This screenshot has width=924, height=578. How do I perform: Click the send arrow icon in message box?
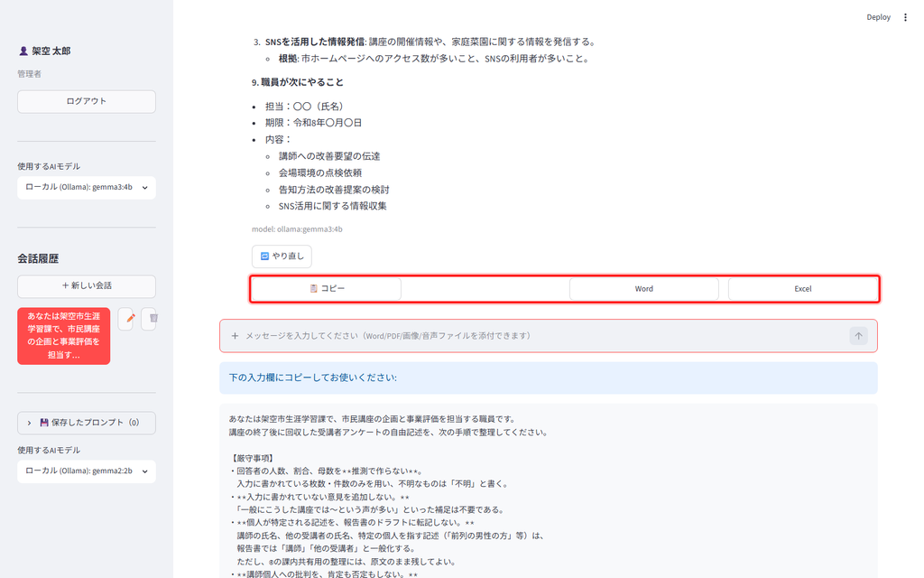858,336
